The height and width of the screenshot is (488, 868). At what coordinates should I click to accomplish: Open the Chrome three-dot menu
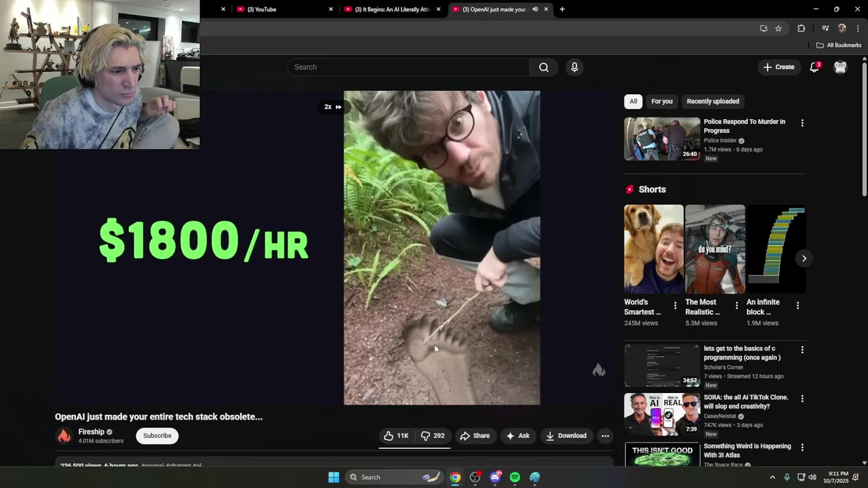click(x=858, y=28)
